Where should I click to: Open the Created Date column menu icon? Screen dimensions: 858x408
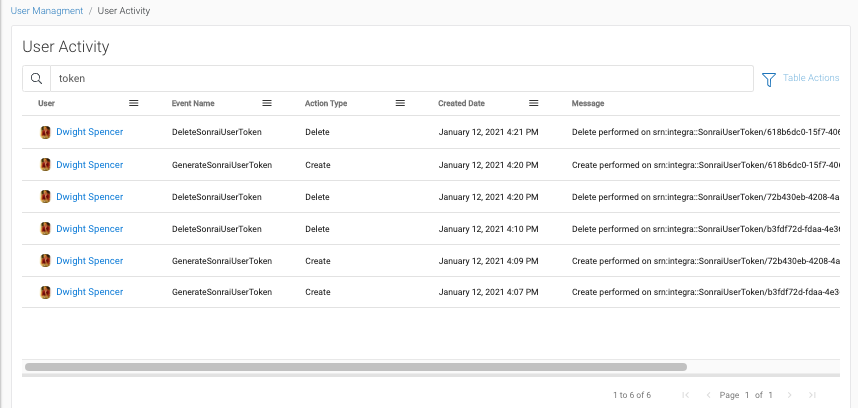[x=534, y=103]
